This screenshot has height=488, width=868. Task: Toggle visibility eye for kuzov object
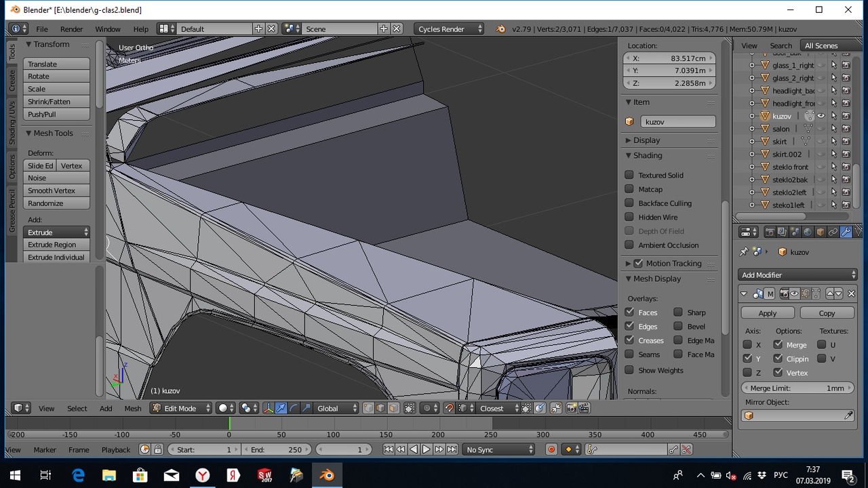pyautogui.click(x=821, y=116)
